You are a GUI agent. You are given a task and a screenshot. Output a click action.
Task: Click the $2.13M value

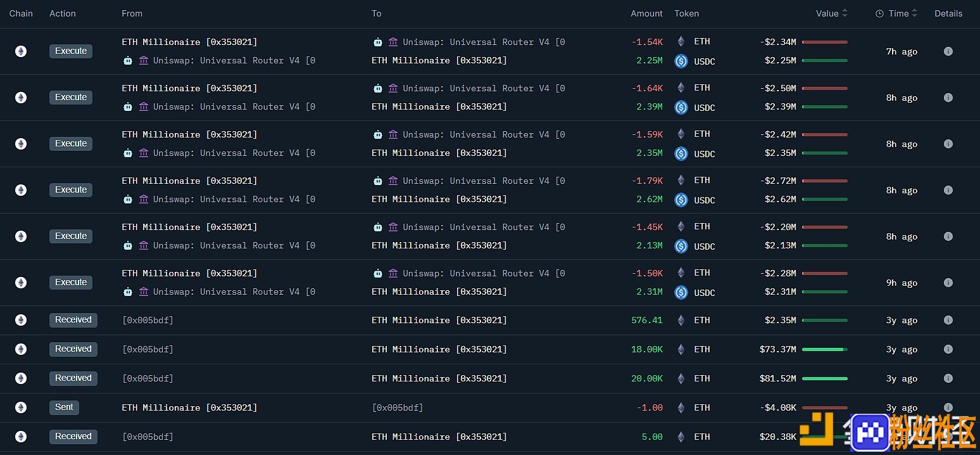781,245
